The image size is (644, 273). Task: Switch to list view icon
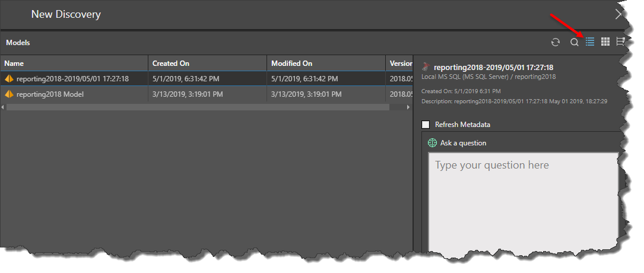coord(590,42)
